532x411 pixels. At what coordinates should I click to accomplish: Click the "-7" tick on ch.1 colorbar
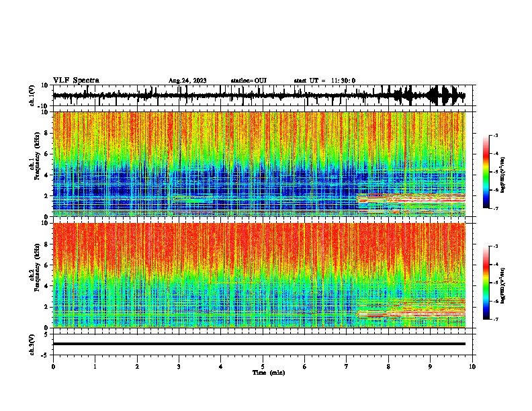coord(496,209)
